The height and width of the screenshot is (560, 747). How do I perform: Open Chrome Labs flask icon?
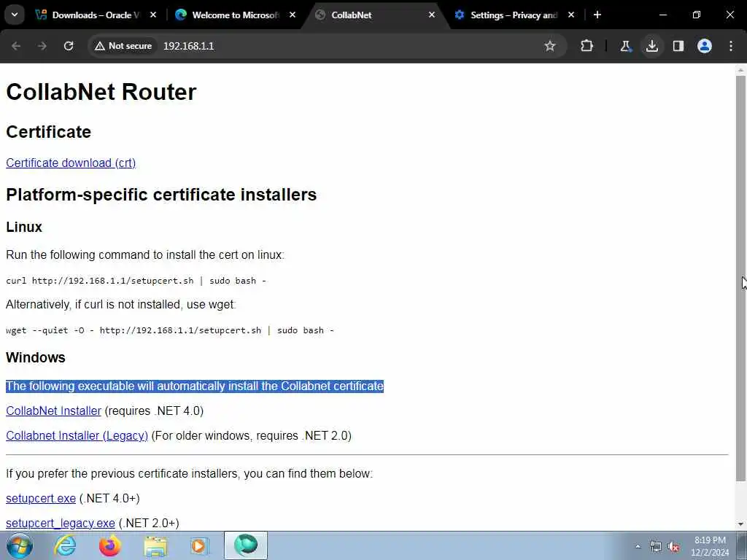coord(625,46)
